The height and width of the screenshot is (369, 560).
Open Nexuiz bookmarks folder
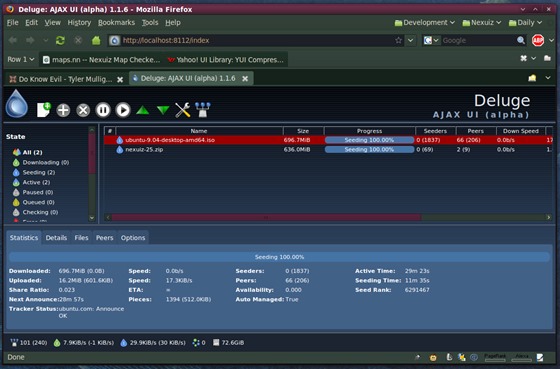[481, 23]
